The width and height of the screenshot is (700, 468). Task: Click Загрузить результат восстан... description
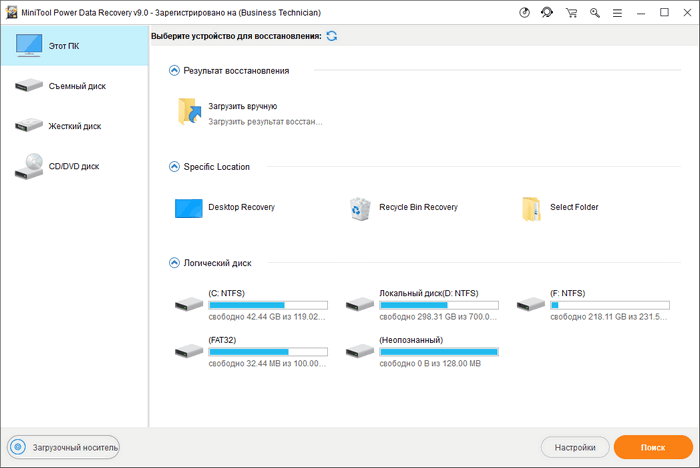tap(265, 121)
